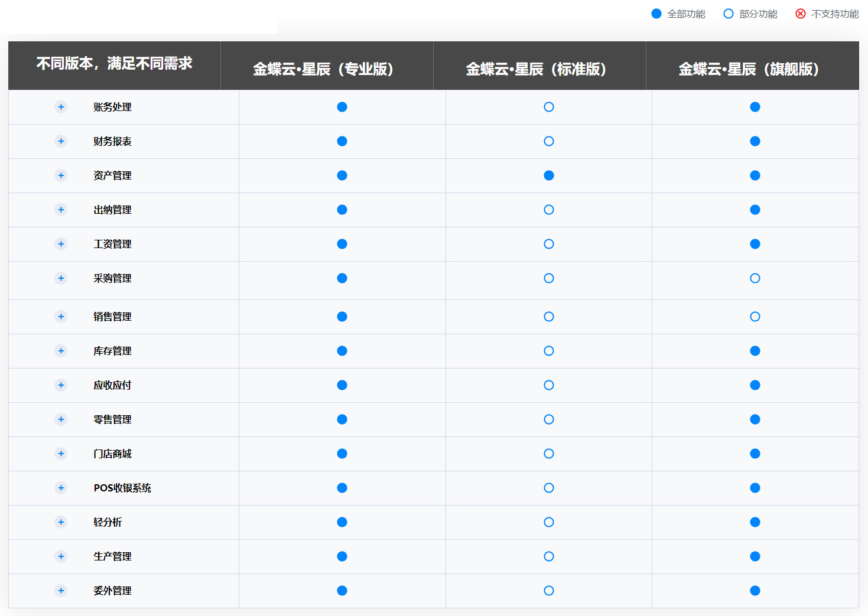Viewport: 868px width, 616px height.
Task: Expand the 采购管理 row
Action: [61, 278]
